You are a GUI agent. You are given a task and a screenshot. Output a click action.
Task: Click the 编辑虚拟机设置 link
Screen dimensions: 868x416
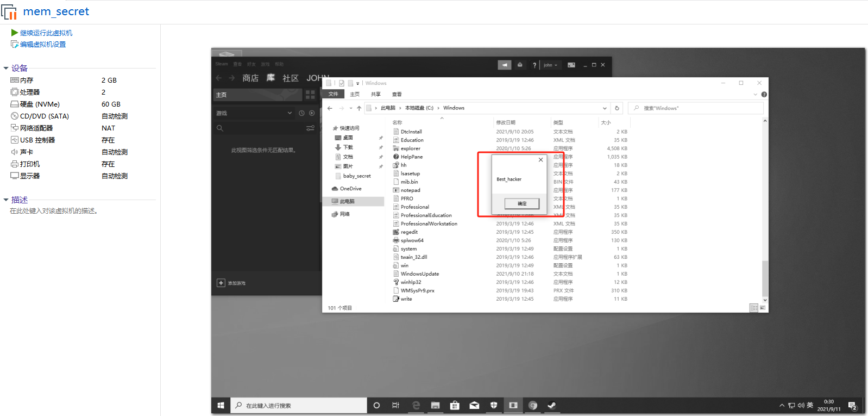(x=43, y=45)
